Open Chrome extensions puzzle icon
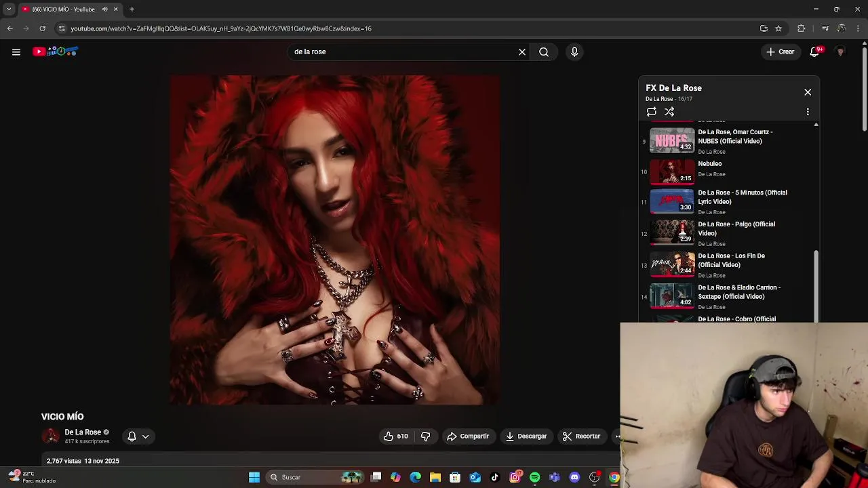Viewport: 868px width, 488px height. 802,28
